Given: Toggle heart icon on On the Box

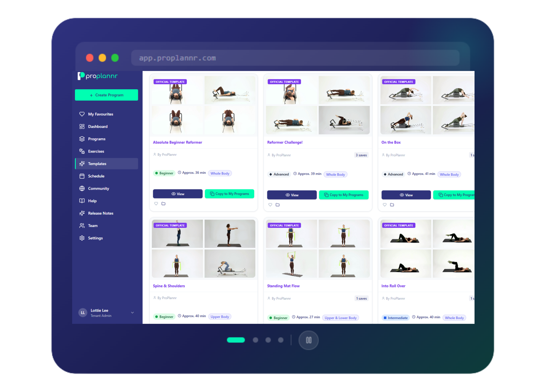Looking at the screenshot, I should click(385, 205).
